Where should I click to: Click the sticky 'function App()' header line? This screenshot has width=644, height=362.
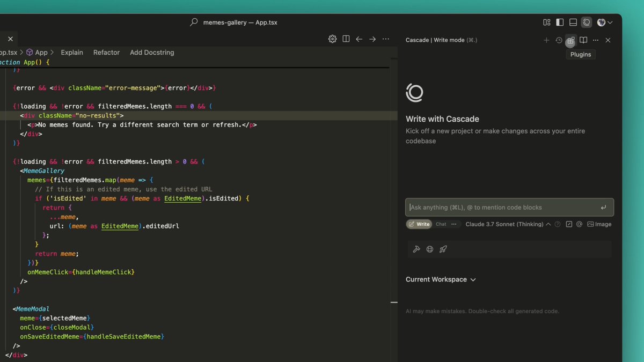tap(25, 62)
